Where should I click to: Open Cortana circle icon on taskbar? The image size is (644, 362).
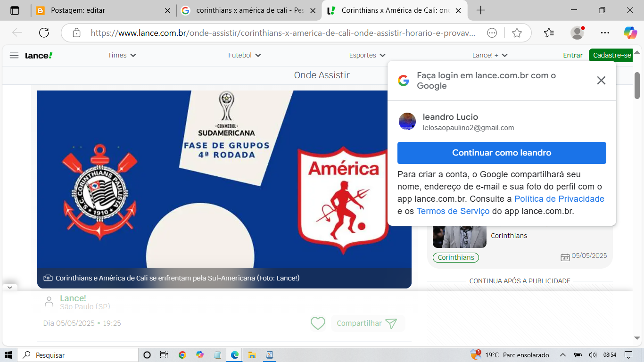tap(147, 355)
